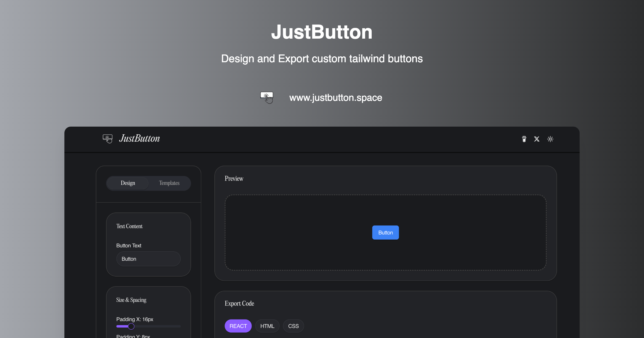Switch to the Templates tab
The width and height of the screenshot is (644, 338).
coord(169,183)
